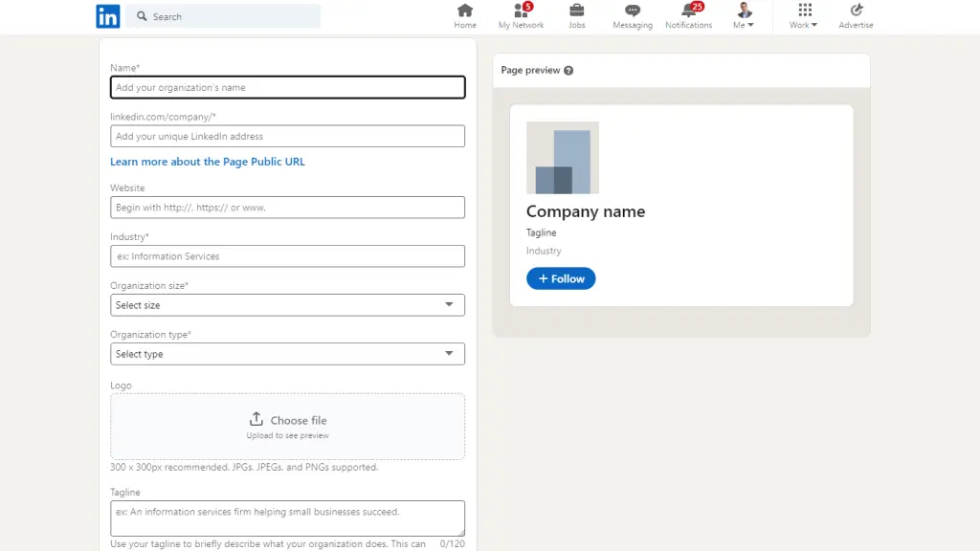
Task: Click Page preview help question icon
Action: pyautogui.click(x=568, y=70)
